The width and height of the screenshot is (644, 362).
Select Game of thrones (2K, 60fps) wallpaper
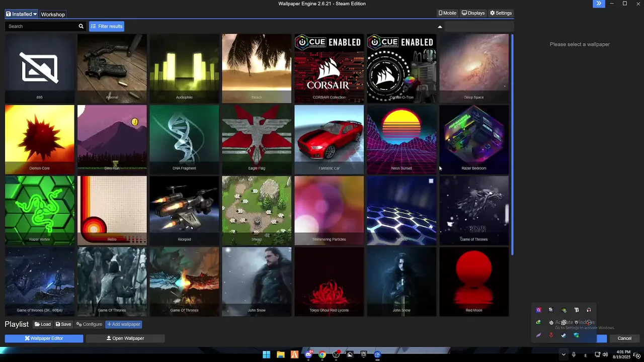tap(40, 282)
